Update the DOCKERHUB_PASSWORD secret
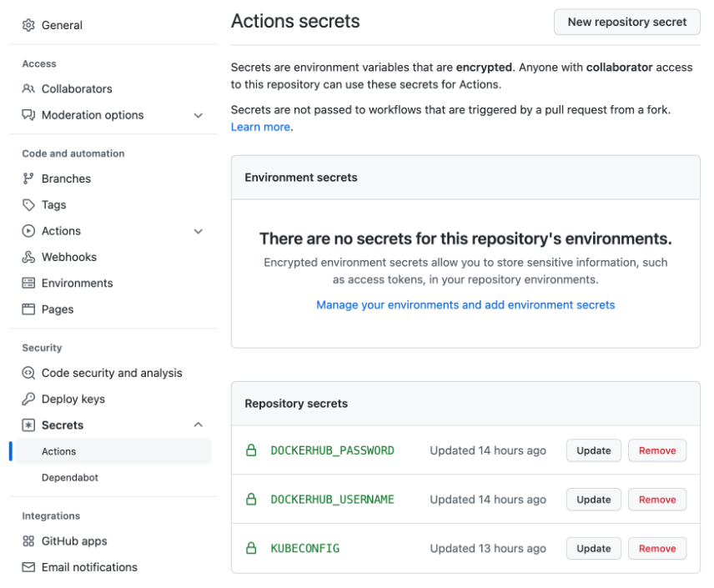The width and height of the screenshot is (714, 588). (594, 450)
